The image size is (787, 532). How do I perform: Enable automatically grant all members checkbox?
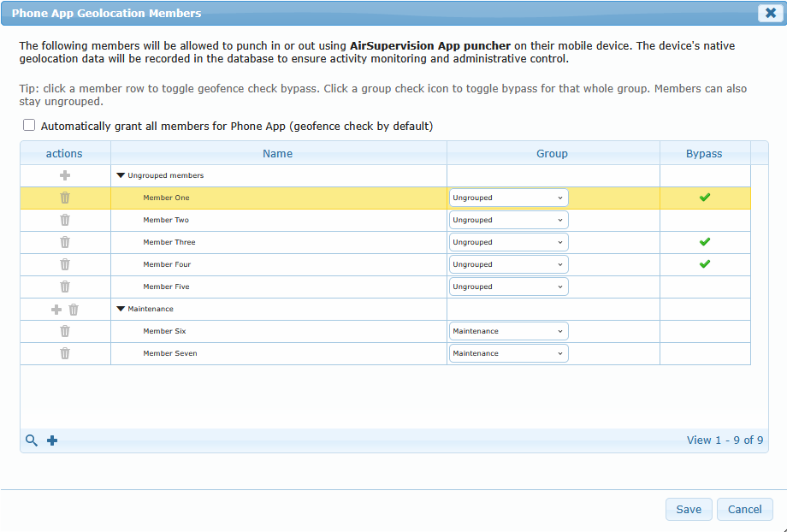(x=29, y=126)
